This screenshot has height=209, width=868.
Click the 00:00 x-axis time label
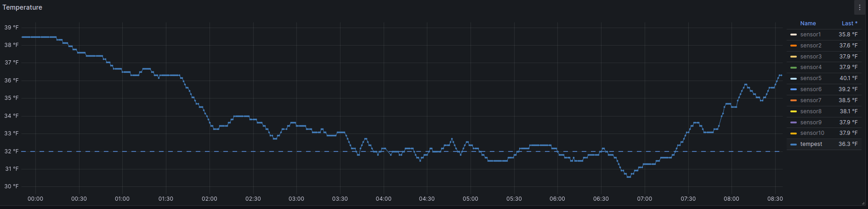35,199
